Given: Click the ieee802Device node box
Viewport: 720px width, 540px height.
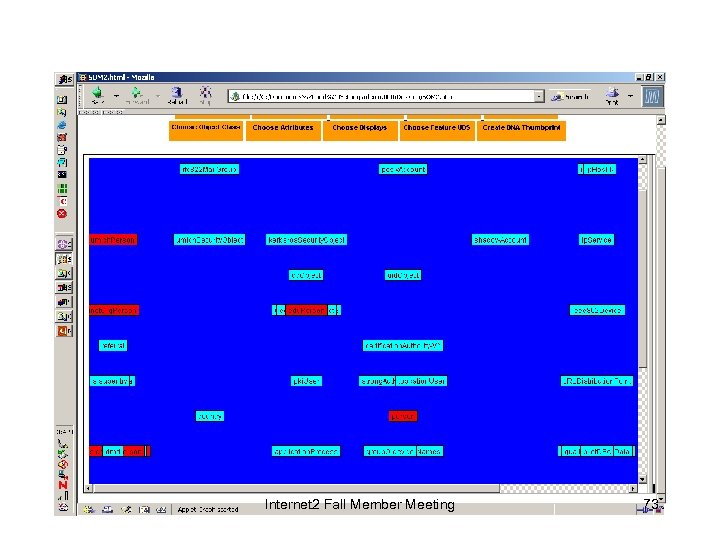Looking at the screenshot, I should (597, 310).
